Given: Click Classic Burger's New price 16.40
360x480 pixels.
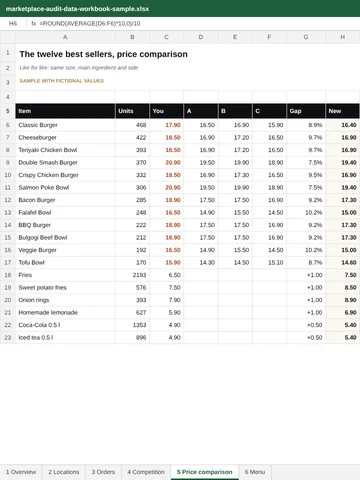Looking at the screenshot, I should click(x=342, y=125).
